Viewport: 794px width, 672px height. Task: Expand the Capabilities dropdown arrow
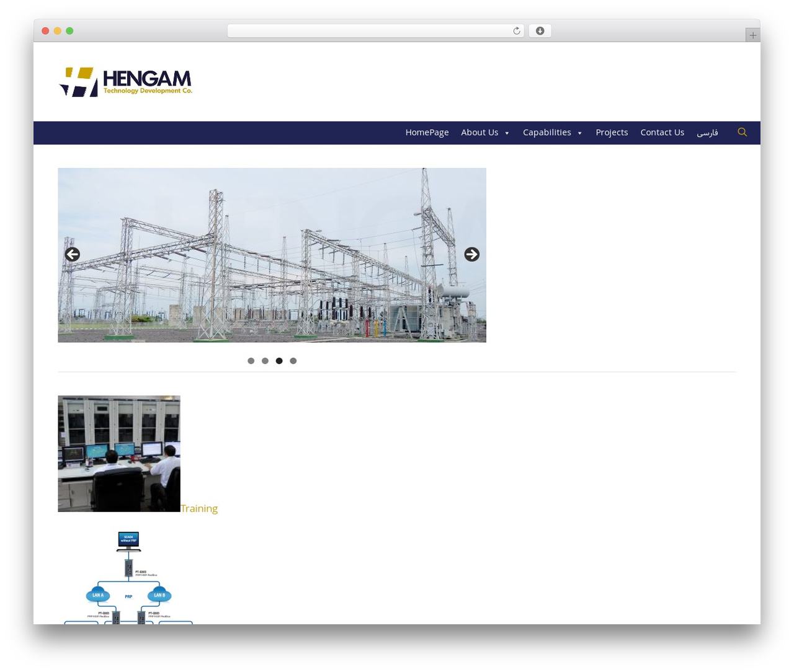(579, 133)
